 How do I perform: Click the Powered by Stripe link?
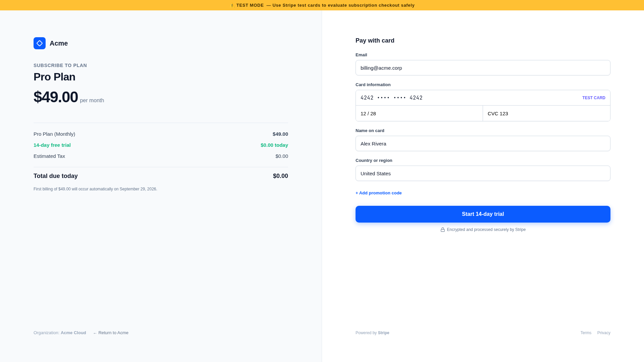point(372,333)
